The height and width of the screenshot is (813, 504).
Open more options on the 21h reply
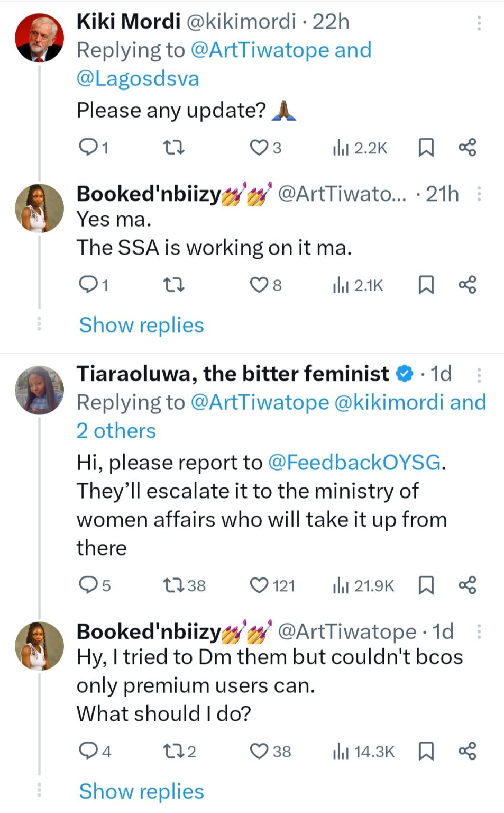coord(479,194)
